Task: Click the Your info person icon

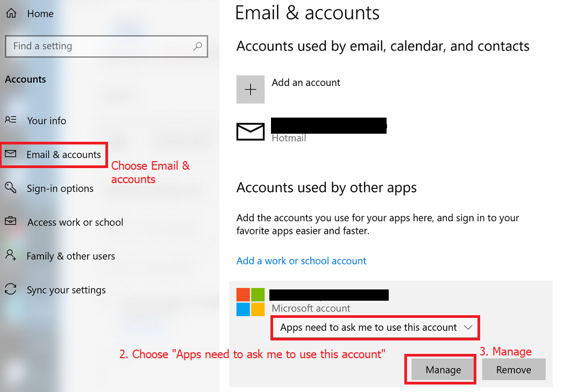Action: coord(11,120)
